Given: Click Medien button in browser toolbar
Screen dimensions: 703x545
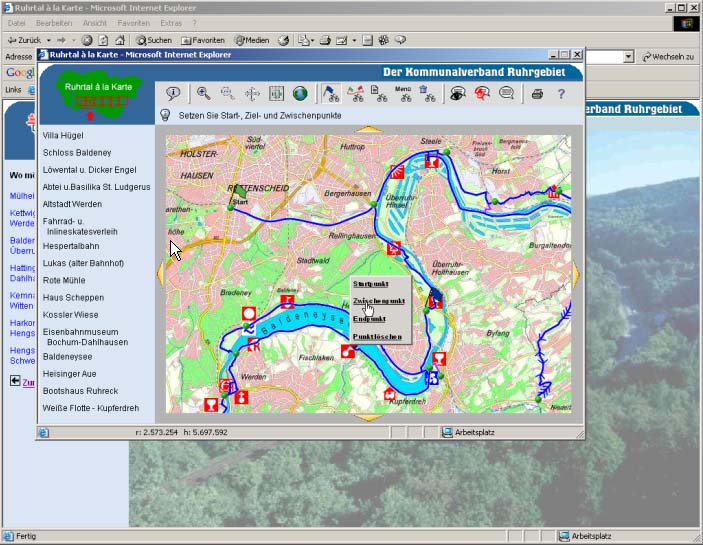Looking at the screenshot, I should click(x=252, y=40).
